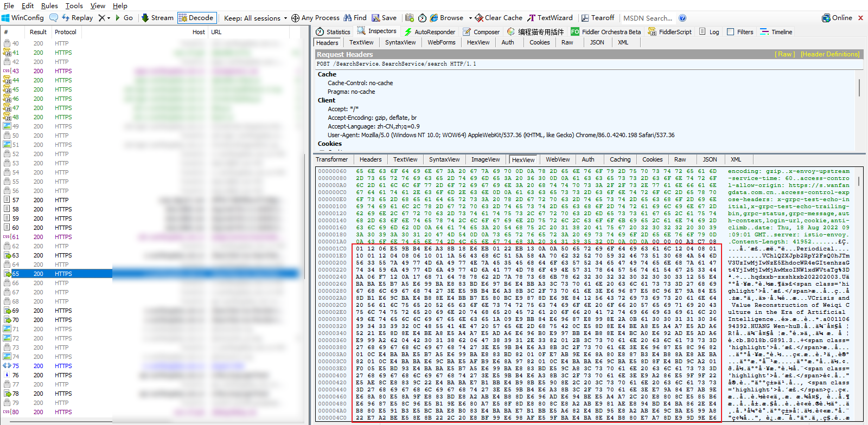Click into the MSDN Search field
868x425 pixels.
(x=648, y=18)
